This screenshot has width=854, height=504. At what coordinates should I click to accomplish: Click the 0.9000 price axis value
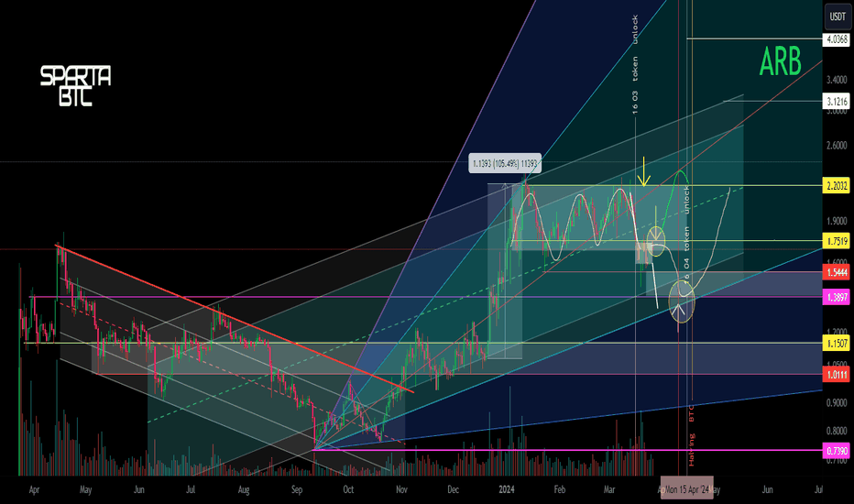(838, 402)
